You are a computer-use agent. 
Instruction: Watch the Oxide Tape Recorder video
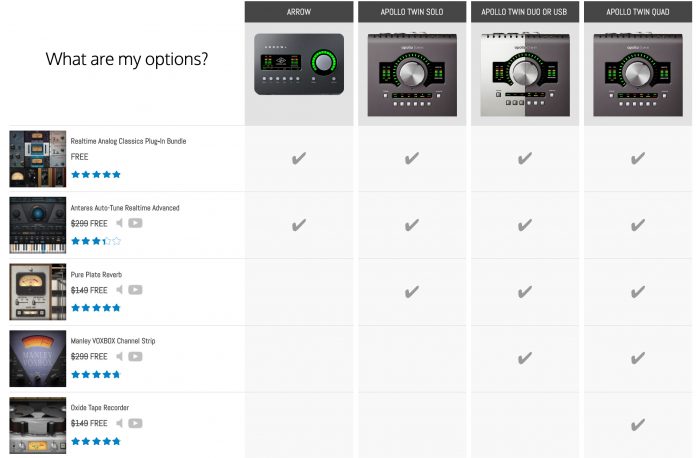[x=135, y=423]
